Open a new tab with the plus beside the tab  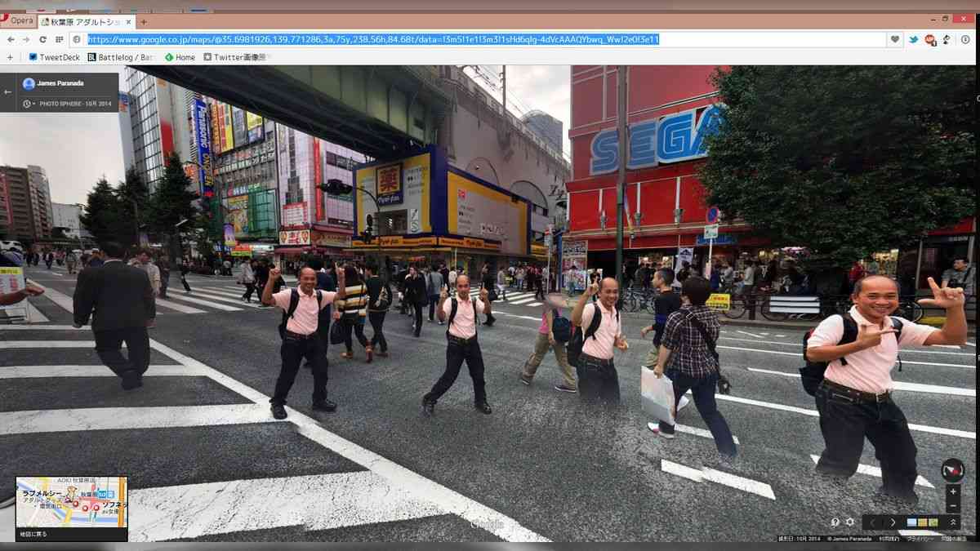pos(144,22)
